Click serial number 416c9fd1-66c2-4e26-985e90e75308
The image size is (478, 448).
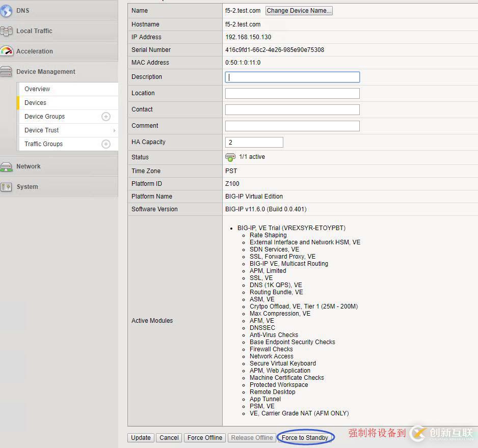tap(275, 50)
